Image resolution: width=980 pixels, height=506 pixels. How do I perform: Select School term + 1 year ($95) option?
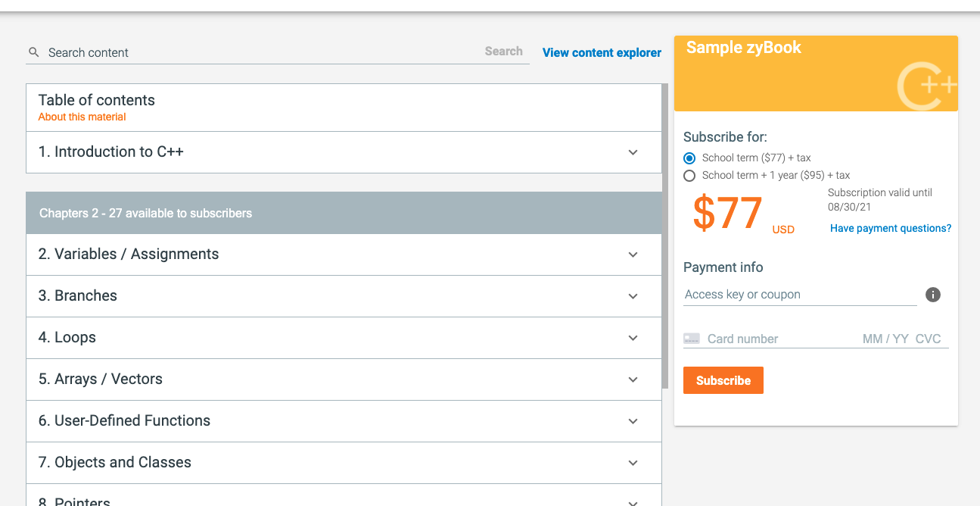689,176
